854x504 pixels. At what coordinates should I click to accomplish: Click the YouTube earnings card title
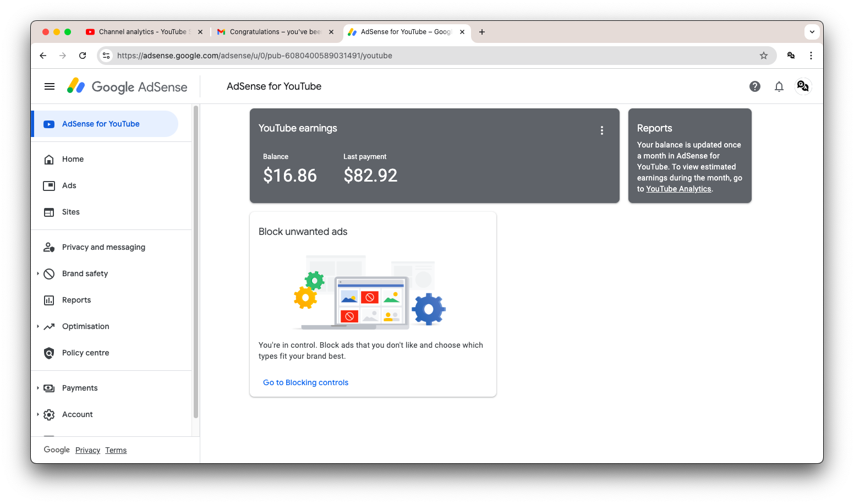[x=298, y=129]
